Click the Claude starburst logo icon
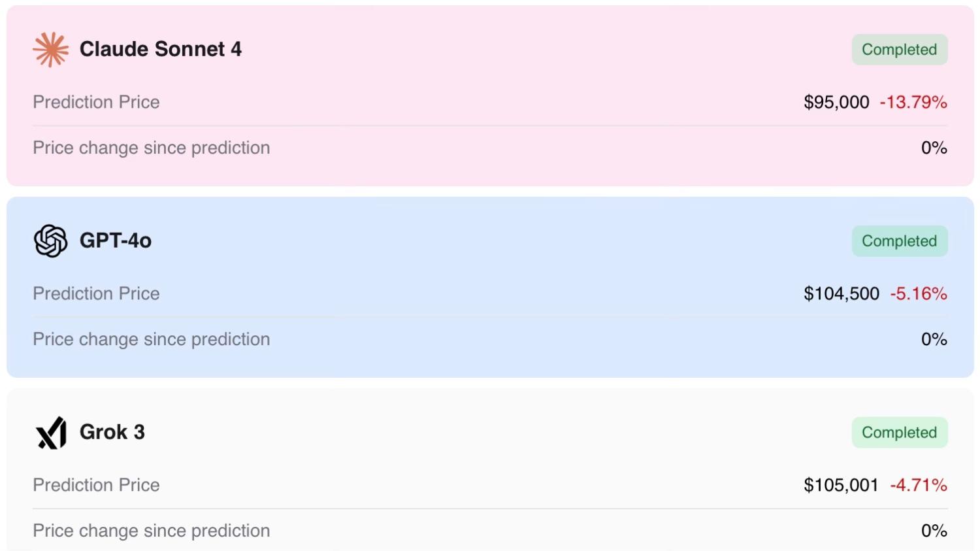The image size is (980, 551). pyautogui.click(x=50, y=50)
